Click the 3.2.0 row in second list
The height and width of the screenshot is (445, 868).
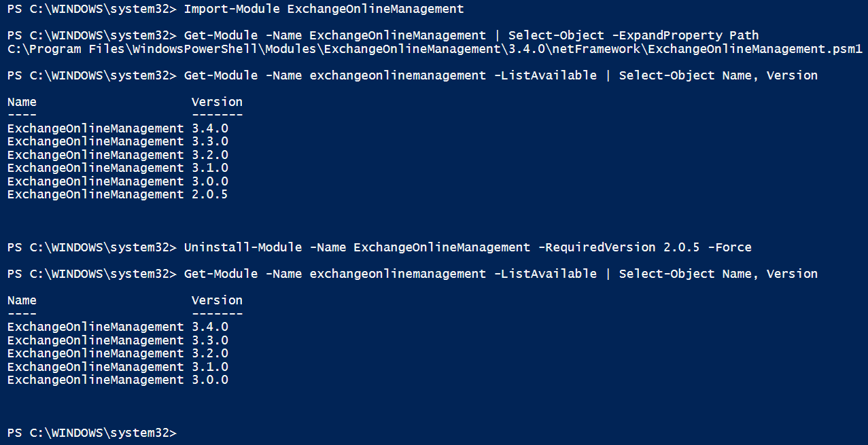point(118,354)
